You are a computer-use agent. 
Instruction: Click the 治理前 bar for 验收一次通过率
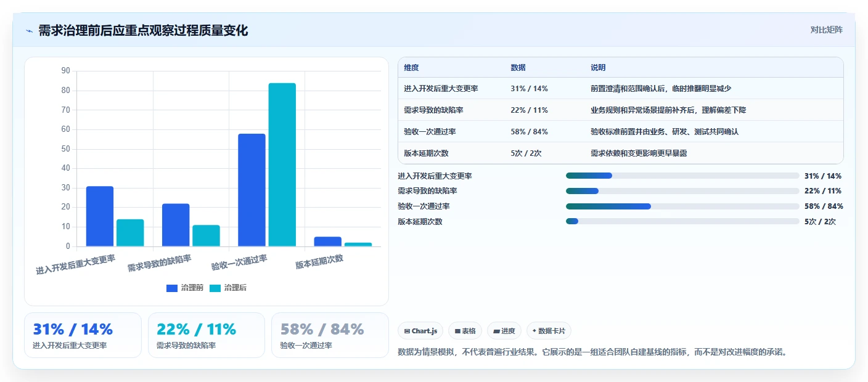coord(252,190)
